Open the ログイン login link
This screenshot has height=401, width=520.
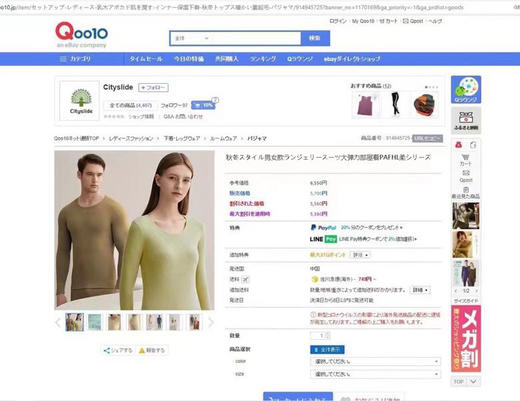[x=338, y=21]
